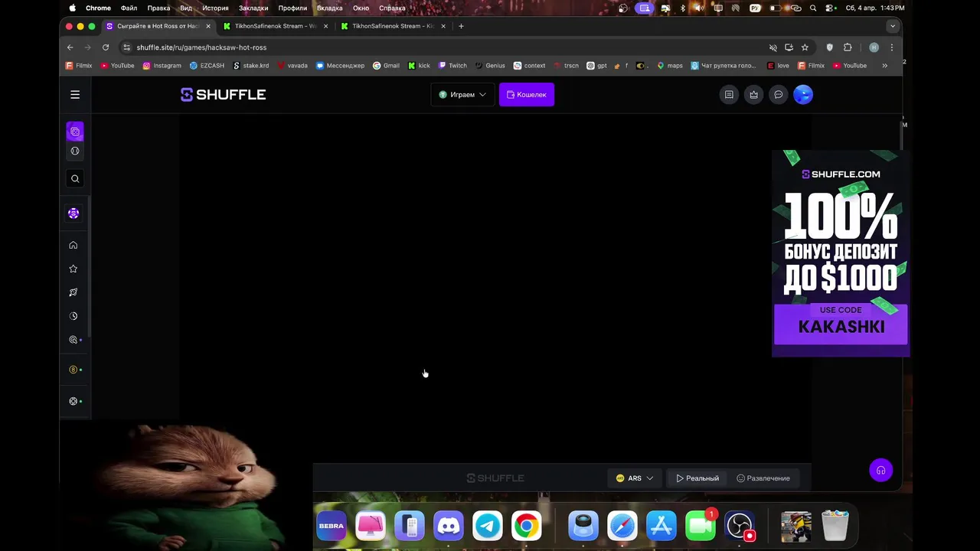Open Chrome extensions puzzle icon
Viewport: 980px width, 551px height.
click(x=848, y=47)
